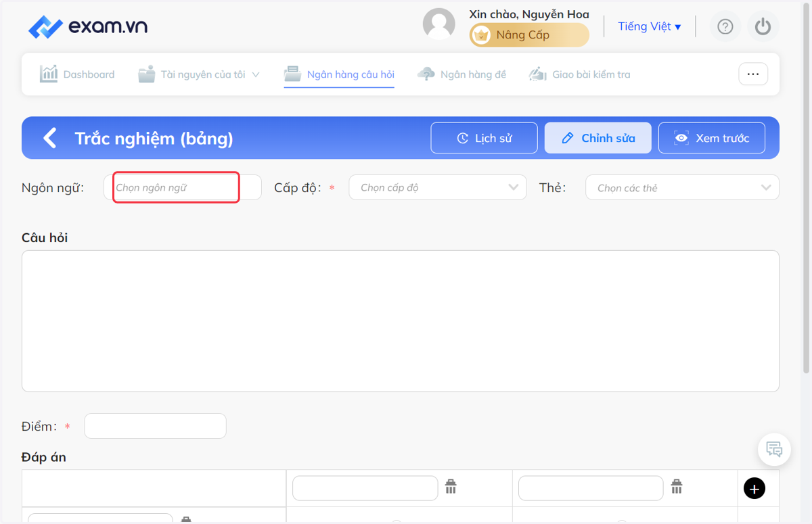Open the three-dots more menu

point(753,74)
